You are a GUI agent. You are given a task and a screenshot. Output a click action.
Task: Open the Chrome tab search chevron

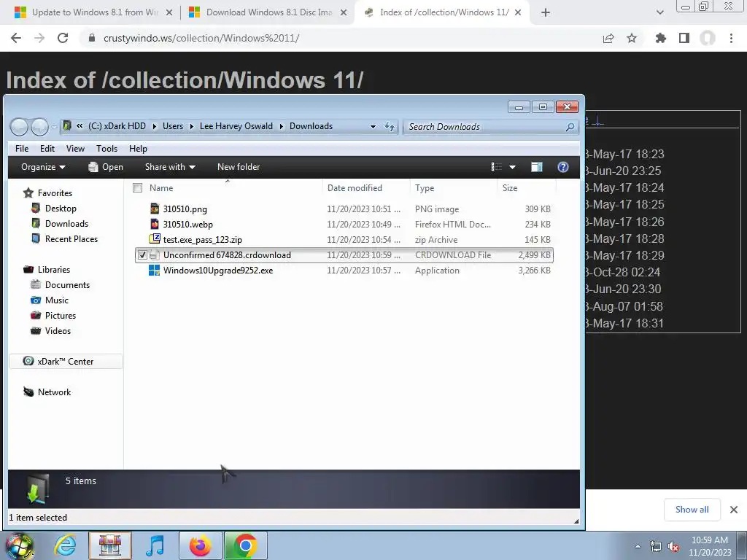[659, 12]
